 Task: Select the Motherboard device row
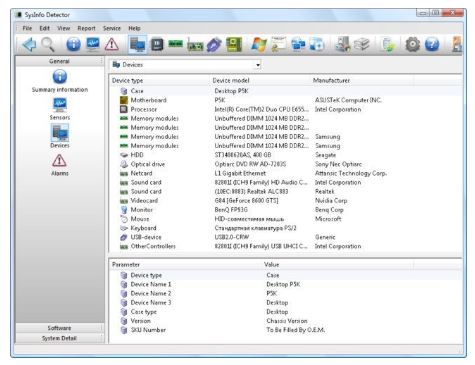coord(285,100)
